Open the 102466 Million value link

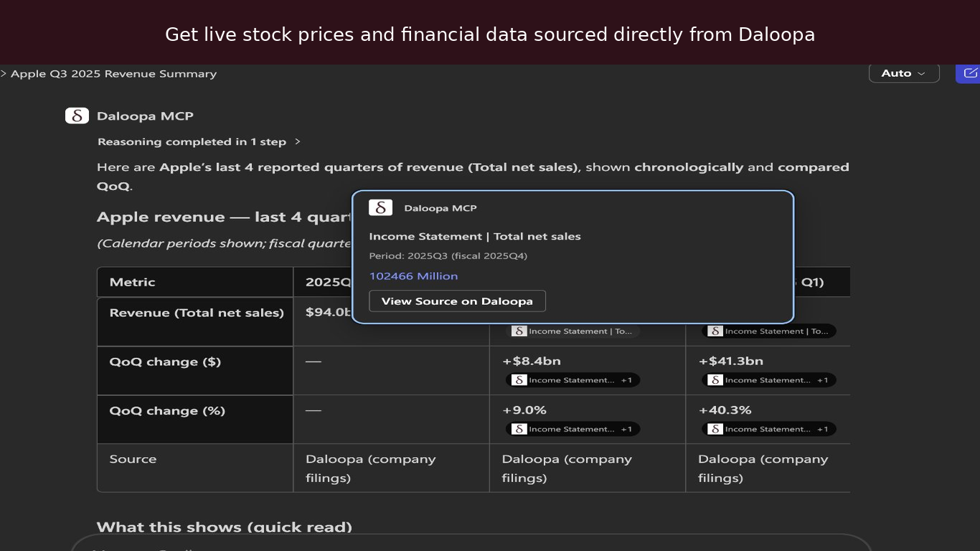[x=413, y=276]
